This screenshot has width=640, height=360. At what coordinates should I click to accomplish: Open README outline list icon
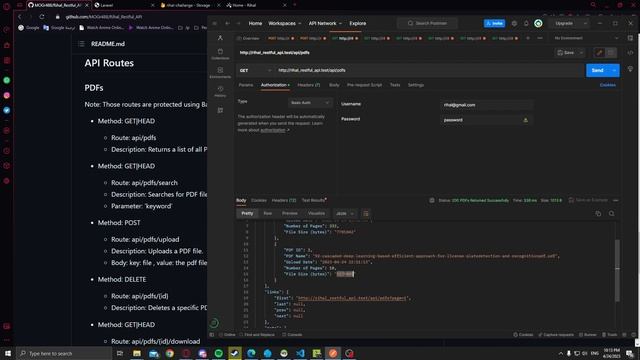pyautogui.click(x=81, y=44)
